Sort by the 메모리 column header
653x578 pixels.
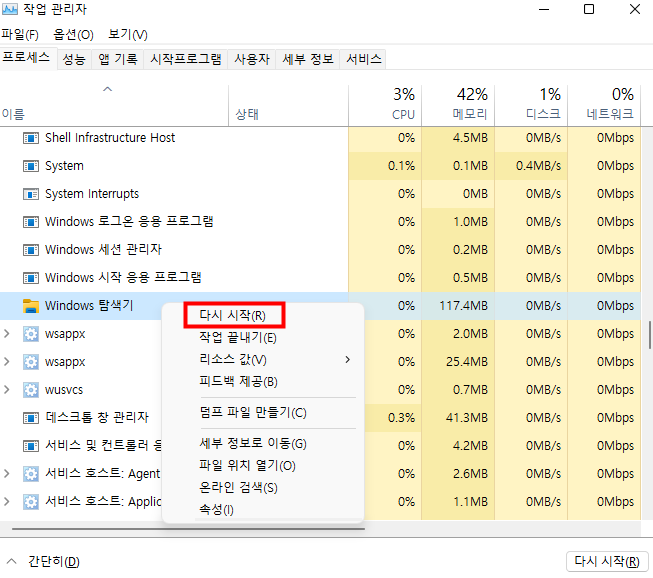coord(458,106)
